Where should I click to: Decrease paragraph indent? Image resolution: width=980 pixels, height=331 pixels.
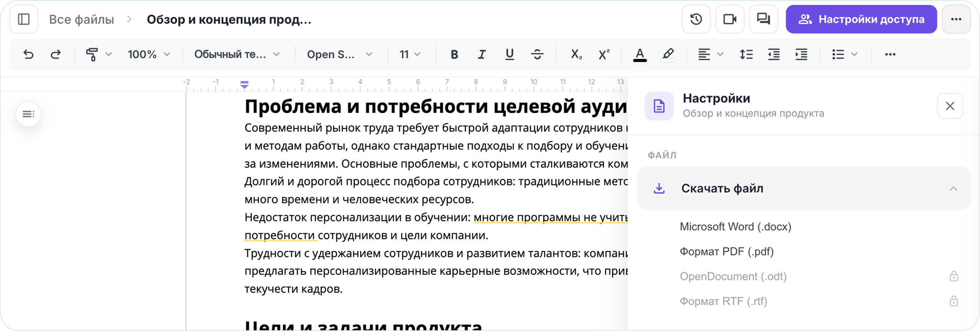coord(774,54)
